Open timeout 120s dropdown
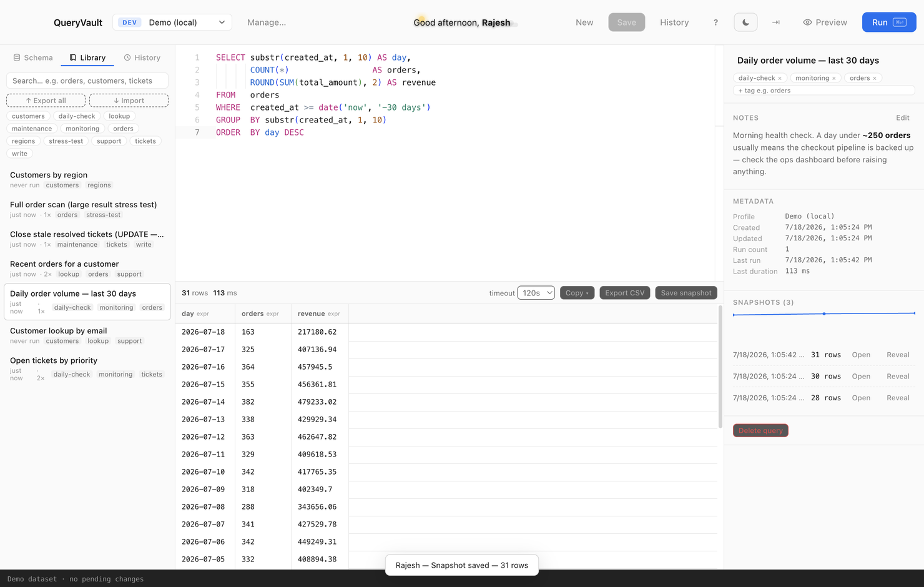The height and width of the screenshot is (587, 924). click(536, 293)
